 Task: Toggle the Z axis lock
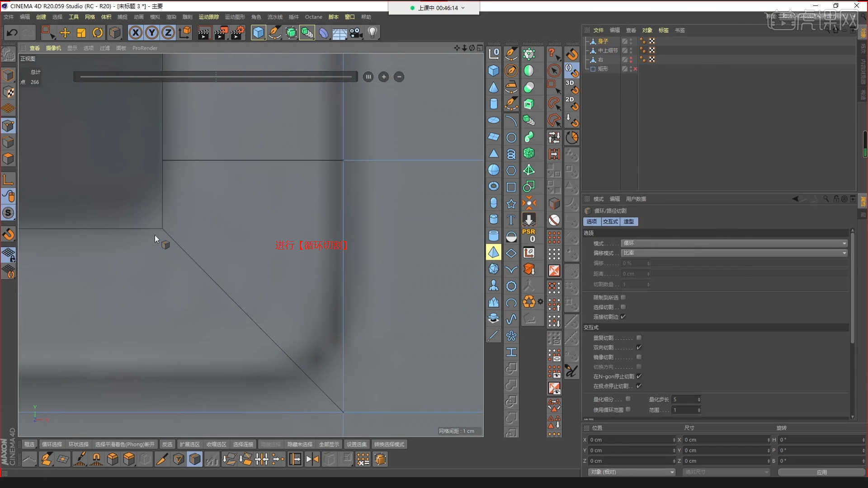pyautogui.click(x=168, y=33)
